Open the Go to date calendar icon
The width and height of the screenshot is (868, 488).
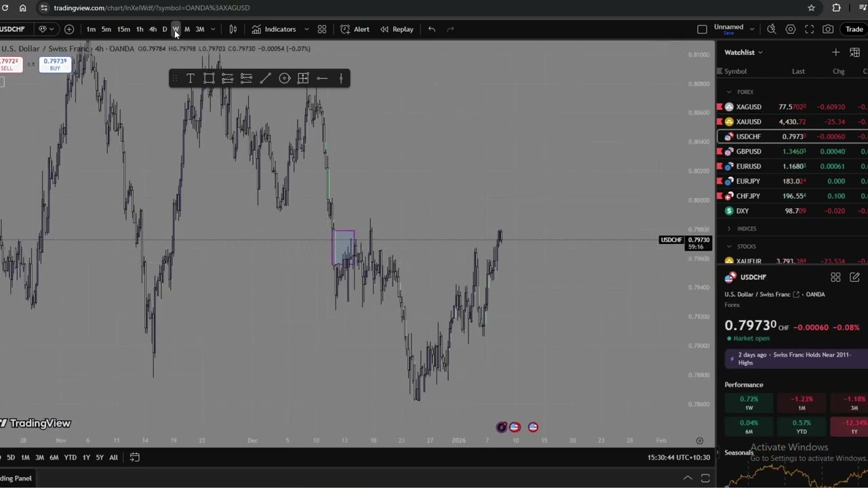tap(134, 457)
